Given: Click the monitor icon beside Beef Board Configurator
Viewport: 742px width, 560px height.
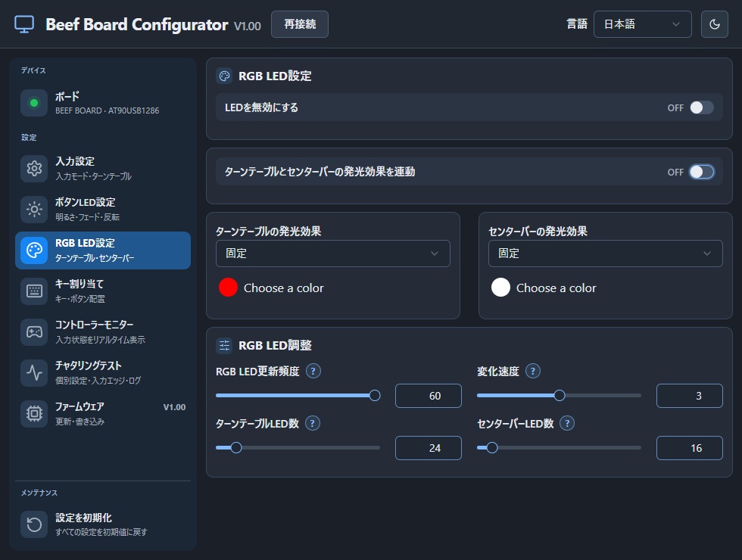Looking at the screenshot, I should pos(24,24).
